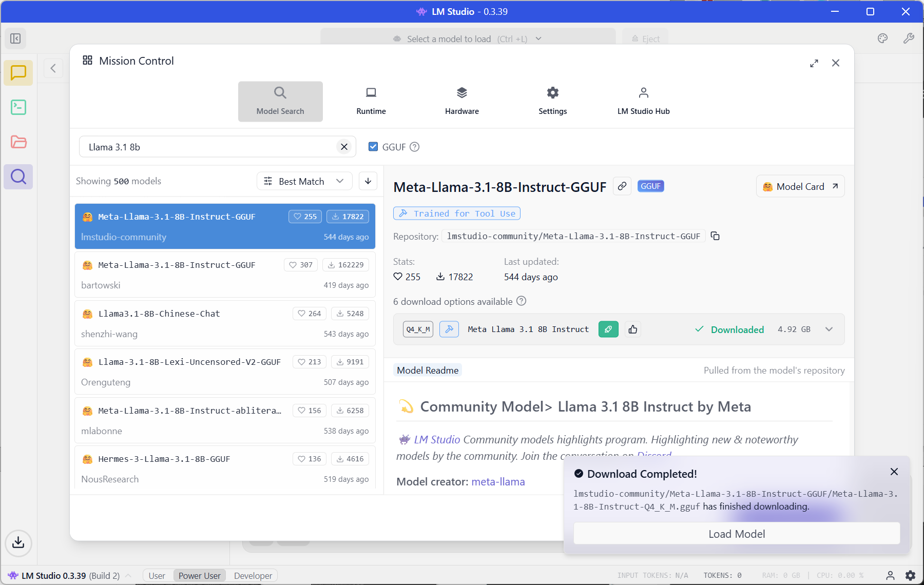Open the LM Studio link in readme
924x585 pixels.
(x=437, y=439)
